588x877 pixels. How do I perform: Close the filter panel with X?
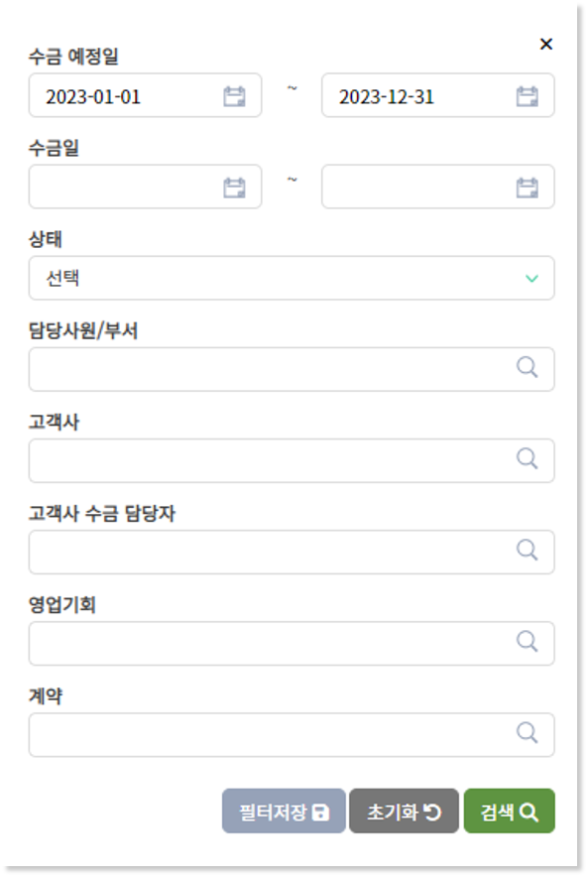tap(546, 45)
